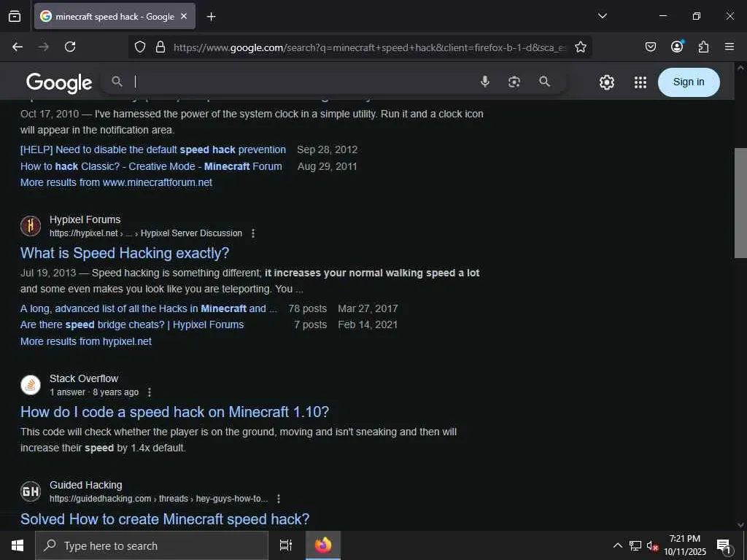747x560 pixels.
Task: Click the Sign in button
Action: pyautogui.click(x=689, y=82)
